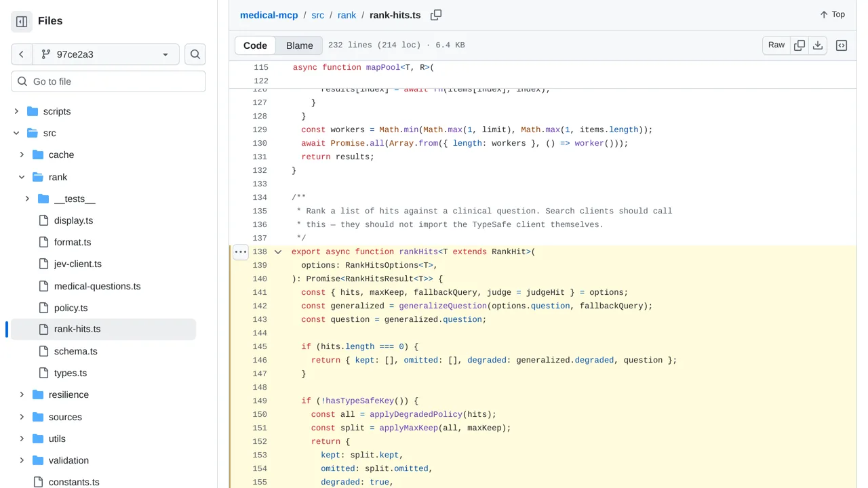The image size is (868, 488).
Task: Open the resilience folder
Action: pyautogui.click(x=68, y=394)
